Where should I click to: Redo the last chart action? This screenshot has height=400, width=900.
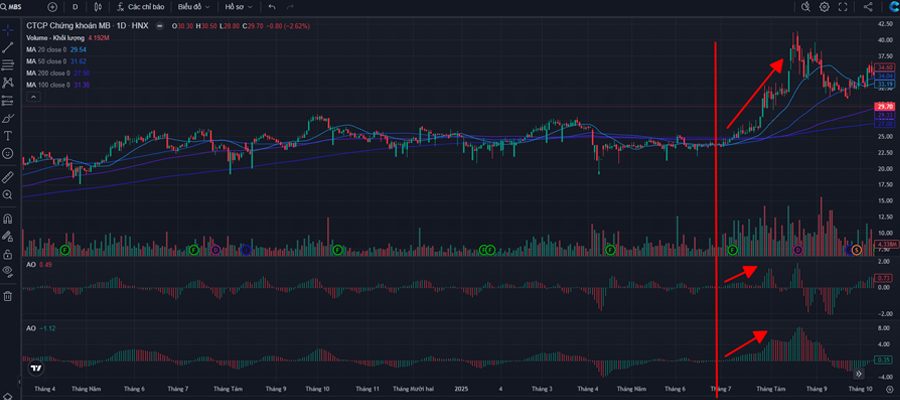click(x=290, y=7)
